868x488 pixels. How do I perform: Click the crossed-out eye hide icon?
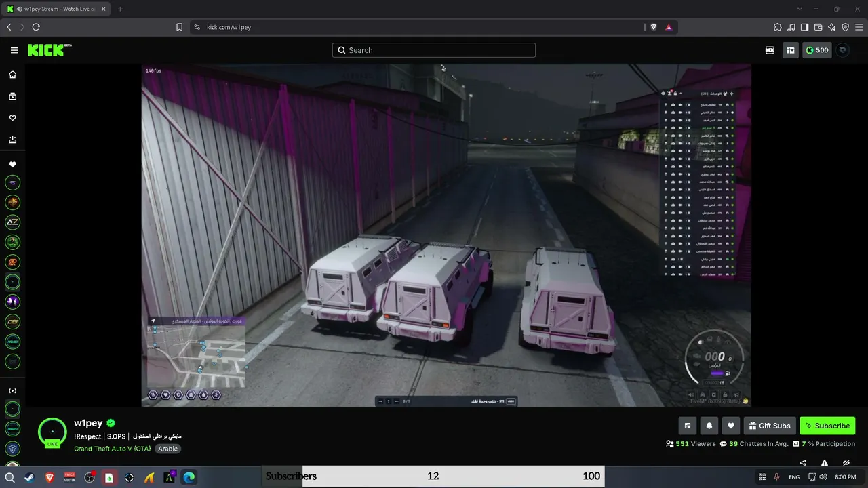pos(846,463)
